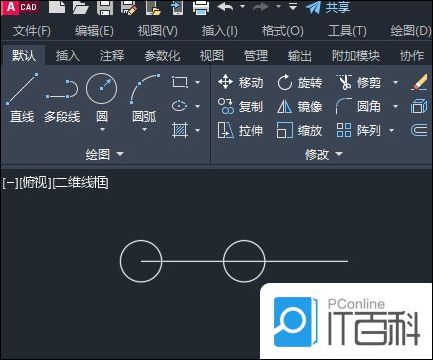This screenshot has height=360, width=433.
Task: Open the 编辑(E) menu
Action: click(x=94, y=31)
